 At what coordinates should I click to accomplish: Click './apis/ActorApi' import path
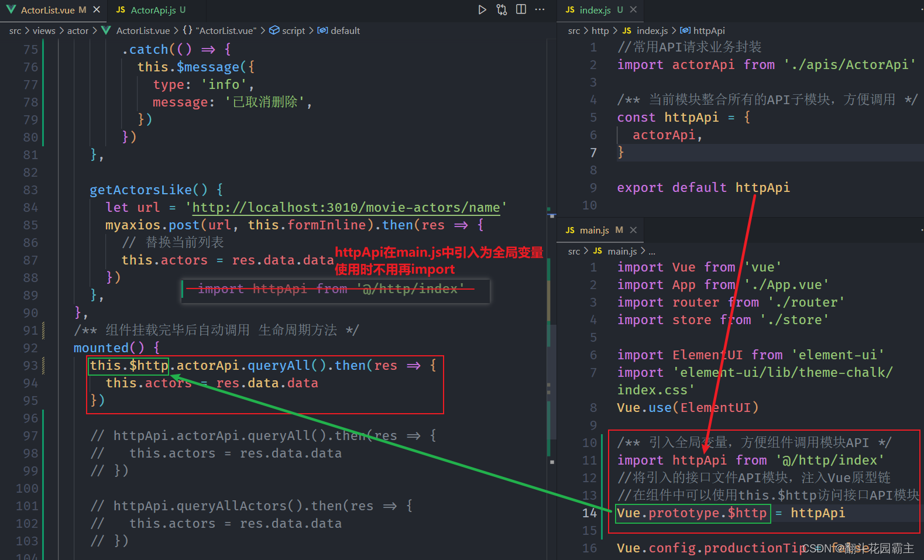click(850, 64)
